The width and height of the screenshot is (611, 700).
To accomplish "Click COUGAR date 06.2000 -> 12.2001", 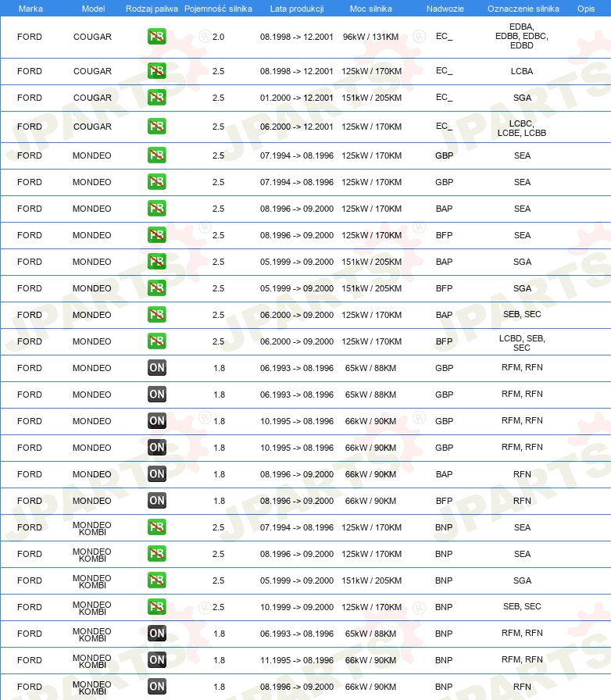I will pos(297,127).
